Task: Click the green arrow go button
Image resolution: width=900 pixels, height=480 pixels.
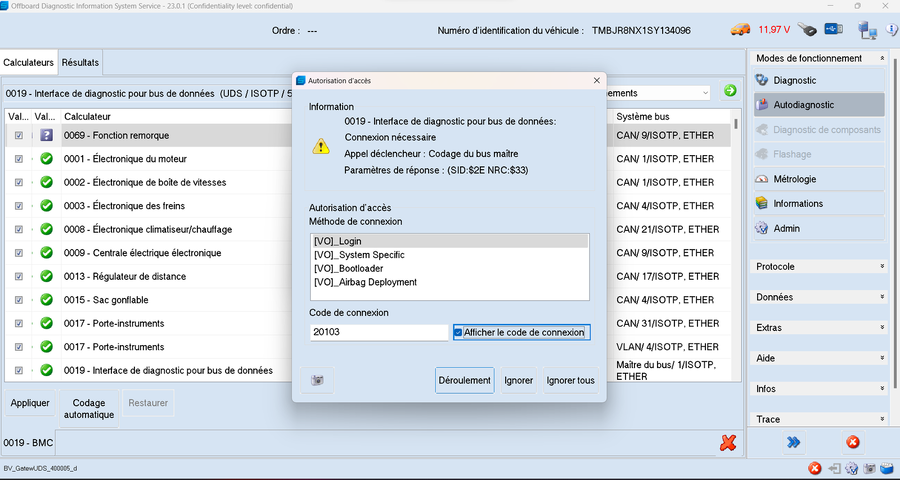Action: pyautogui.click(x=730, y=92)
